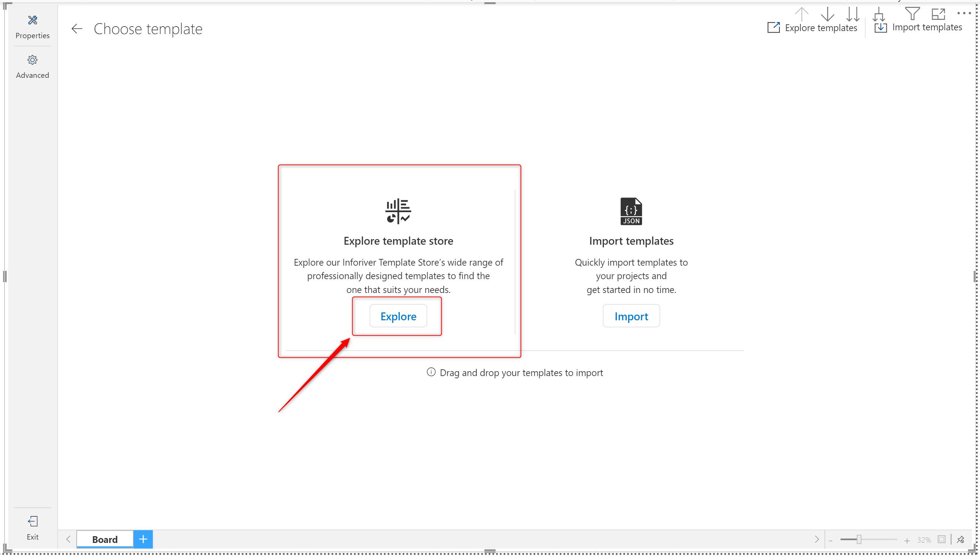Click the Import button

coord(631,316)
